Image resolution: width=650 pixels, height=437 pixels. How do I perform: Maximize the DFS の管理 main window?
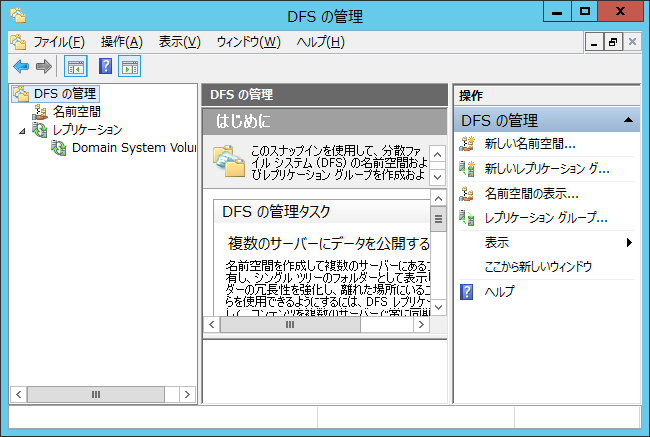[585, 12]
